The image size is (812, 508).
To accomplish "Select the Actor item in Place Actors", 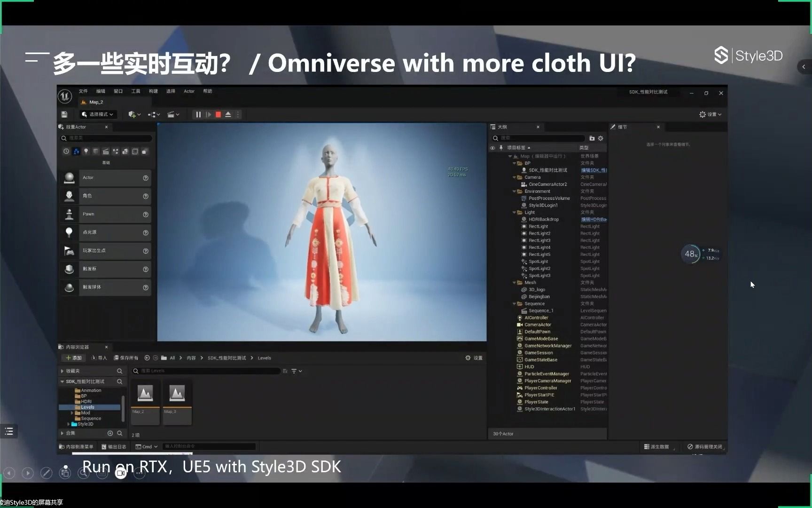I will 106,178.
